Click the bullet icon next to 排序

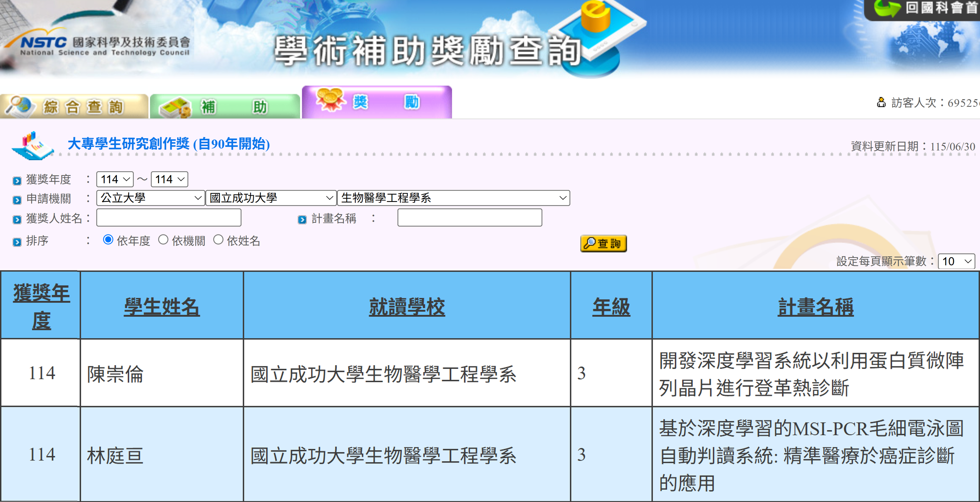17,242
